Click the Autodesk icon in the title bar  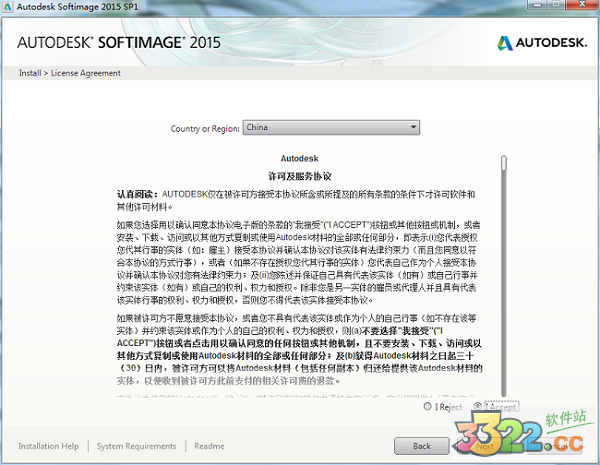pyautogui.click(x=9, y=8)
